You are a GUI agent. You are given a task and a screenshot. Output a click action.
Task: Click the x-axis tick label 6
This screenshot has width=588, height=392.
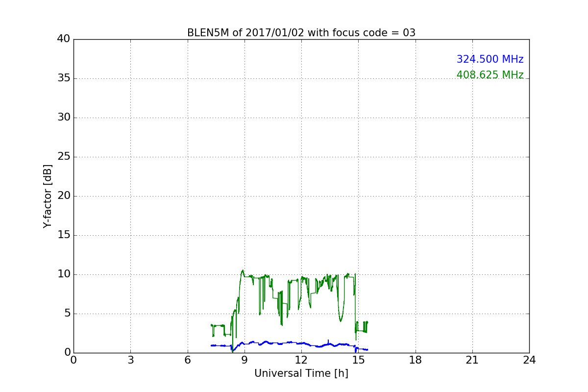click(188, 360)
